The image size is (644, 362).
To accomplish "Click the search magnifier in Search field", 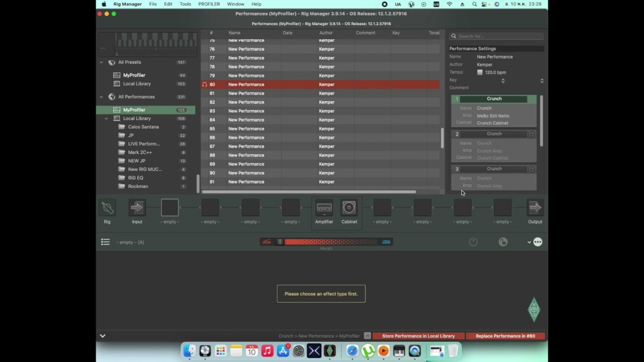I will 454,36.
